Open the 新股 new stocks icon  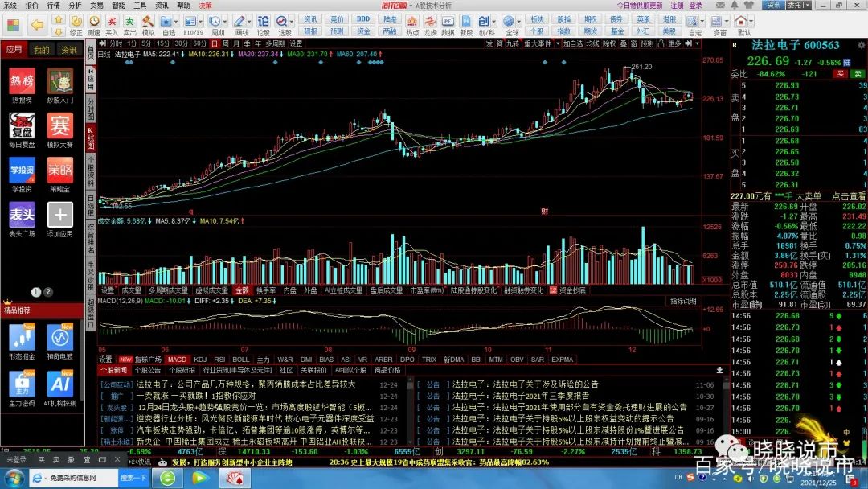[x=466, y=21]
